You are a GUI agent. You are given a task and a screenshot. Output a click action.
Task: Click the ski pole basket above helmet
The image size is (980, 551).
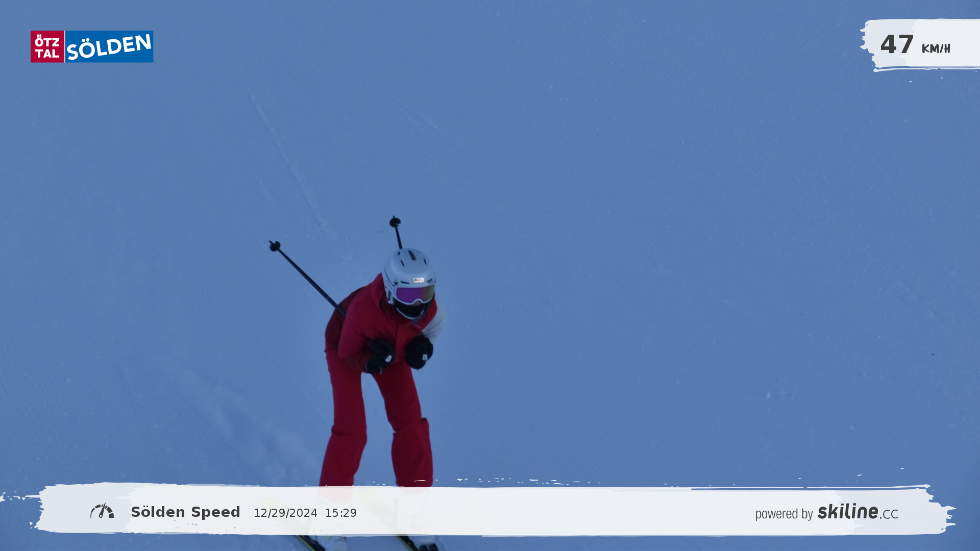click(395, 222)
